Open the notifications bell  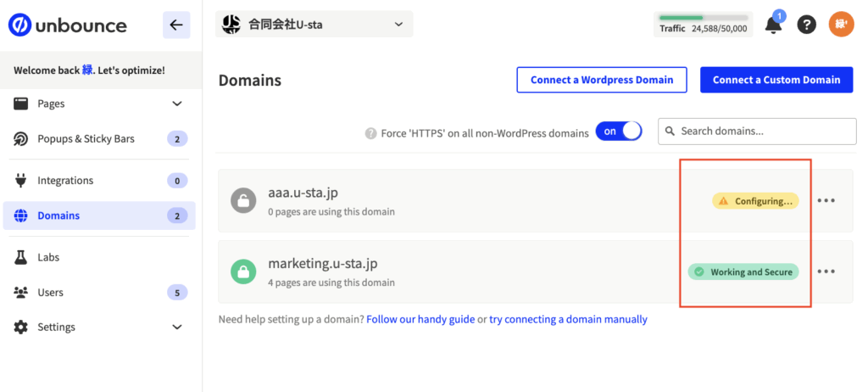(x=773, y=25)
